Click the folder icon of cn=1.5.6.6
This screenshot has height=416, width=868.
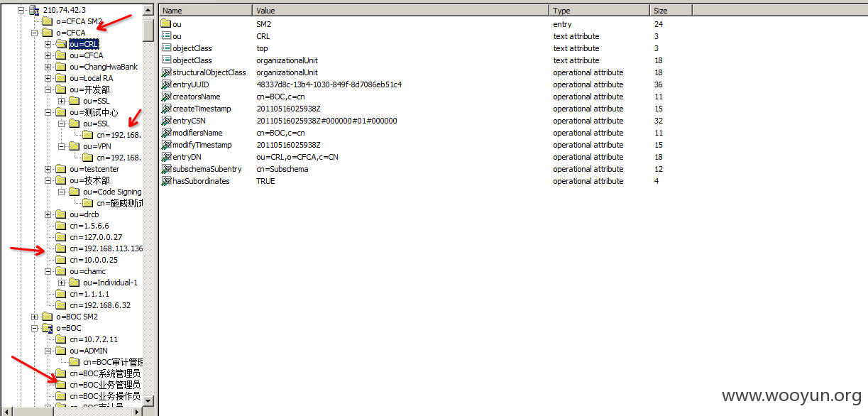61,226
